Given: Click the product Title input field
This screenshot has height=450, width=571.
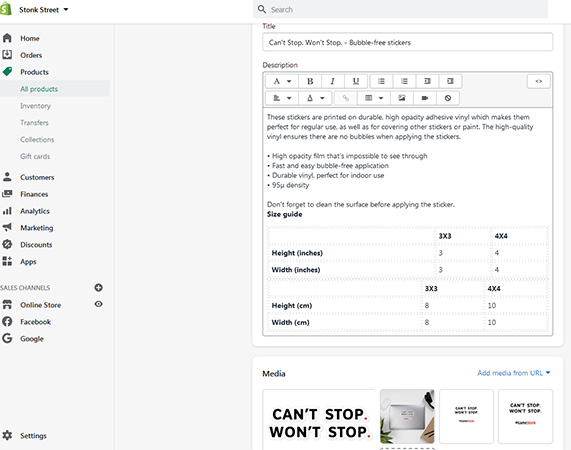Looking at the screenshot, I should click(407, 42).
